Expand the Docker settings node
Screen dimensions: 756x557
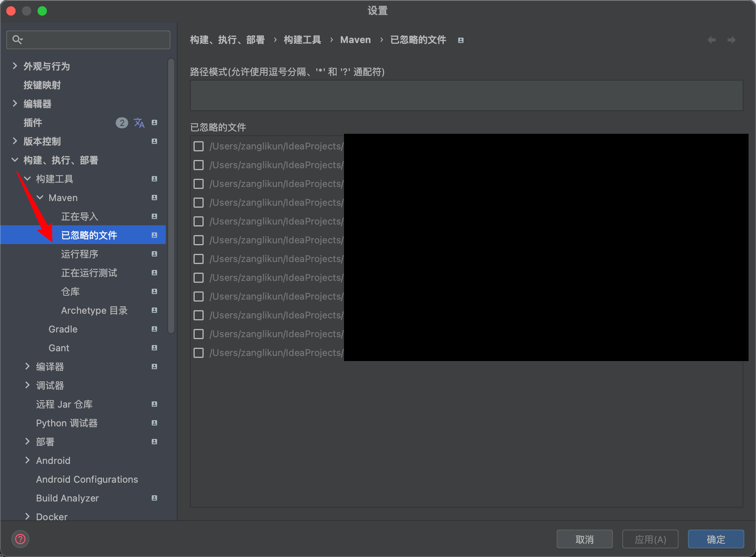tap(27, 516)
